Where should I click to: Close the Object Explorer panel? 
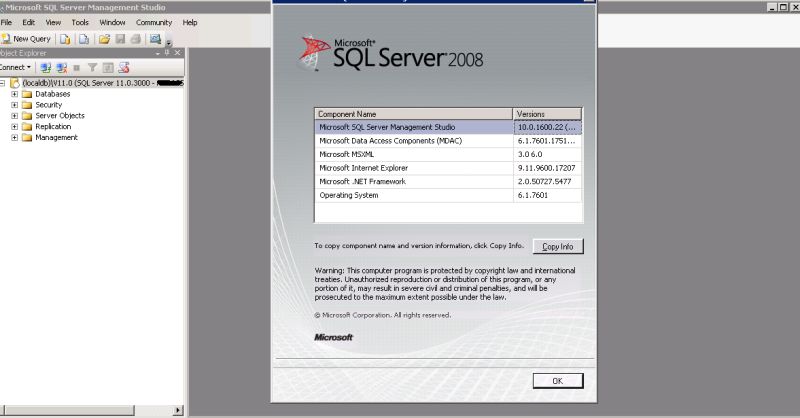(177, 53)
